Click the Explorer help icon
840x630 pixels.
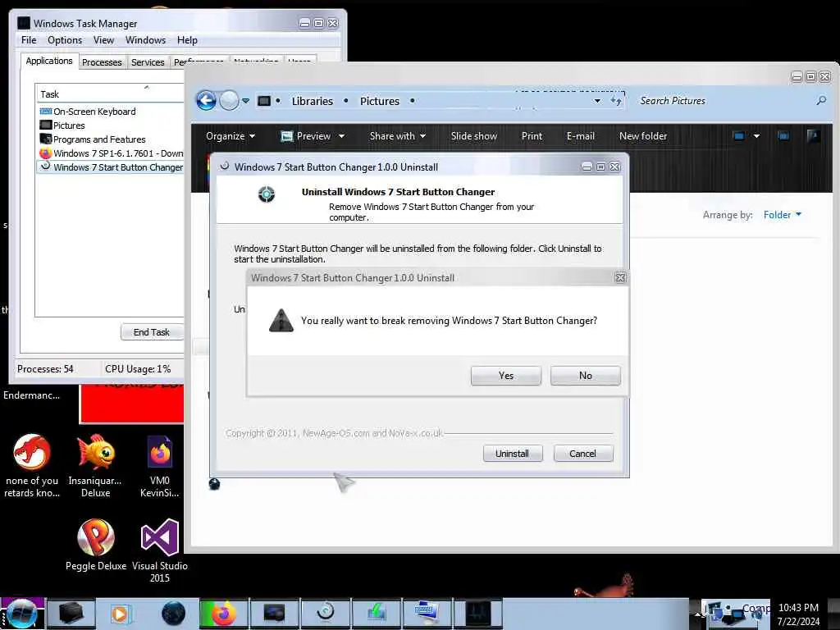(813, 136)
